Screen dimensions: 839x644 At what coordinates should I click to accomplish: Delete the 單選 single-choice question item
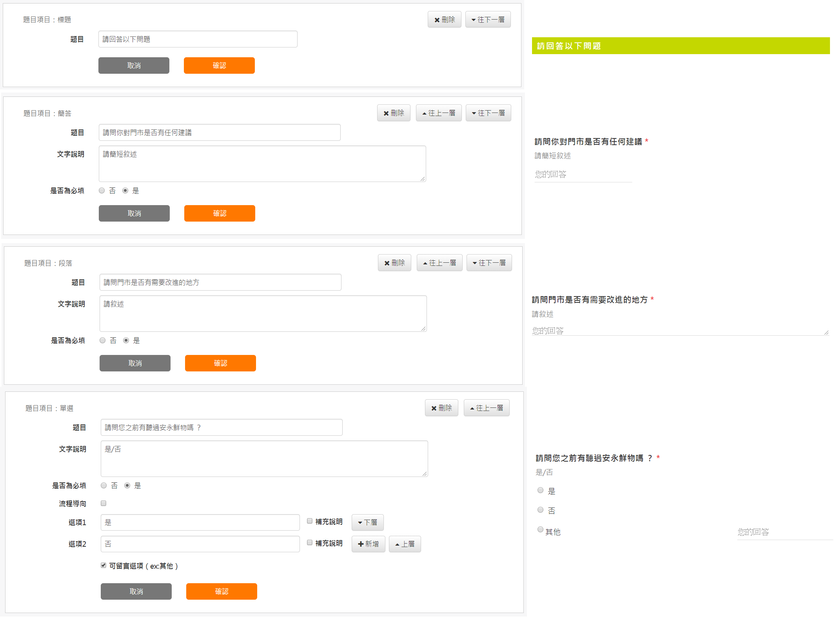441,408
